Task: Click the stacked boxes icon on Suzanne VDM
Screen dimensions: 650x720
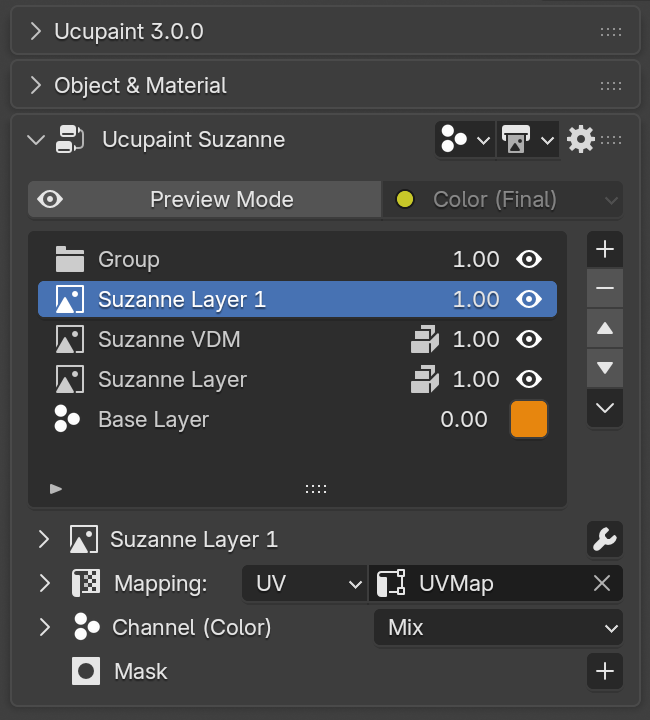Action: 425,339
